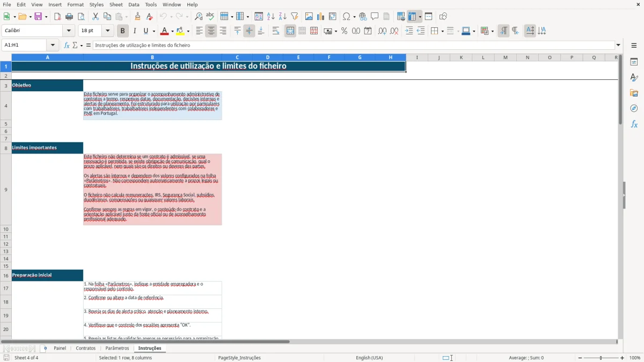Insert hyperlink icon

[363, 17]
